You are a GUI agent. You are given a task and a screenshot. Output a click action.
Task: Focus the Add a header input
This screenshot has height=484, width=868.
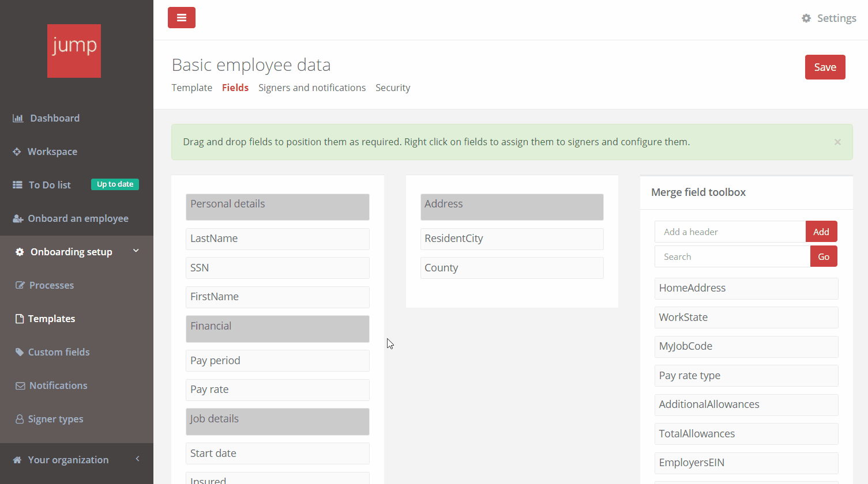(730, 232)
